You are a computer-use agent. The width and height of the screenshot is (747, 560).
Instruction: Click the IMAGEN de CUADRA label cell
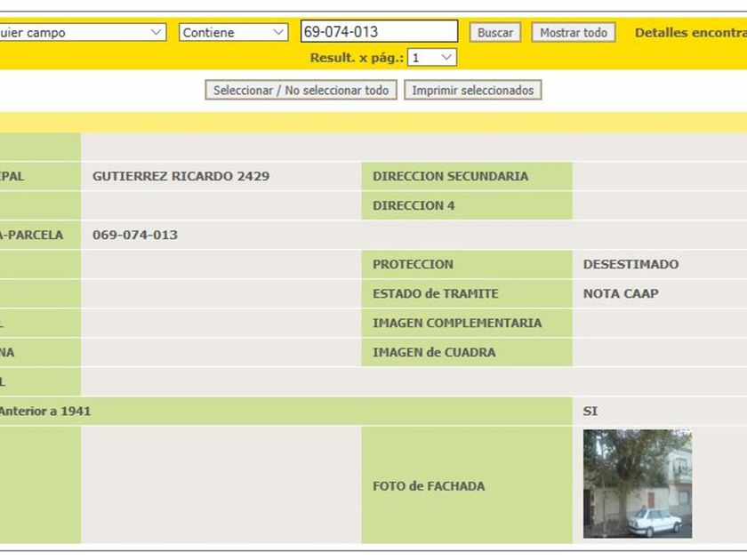[x=467, y=352]
